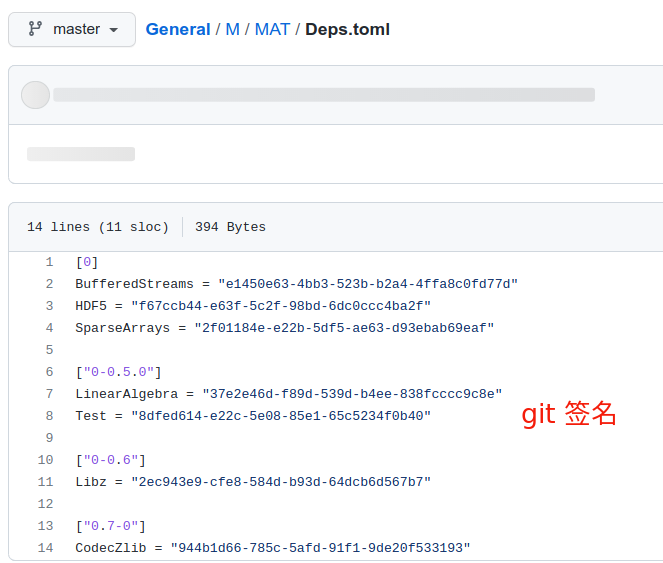Viewport: 663px width, 563px height.
Task: Click the LinearAlgebra UUID string
Action: 352,394
